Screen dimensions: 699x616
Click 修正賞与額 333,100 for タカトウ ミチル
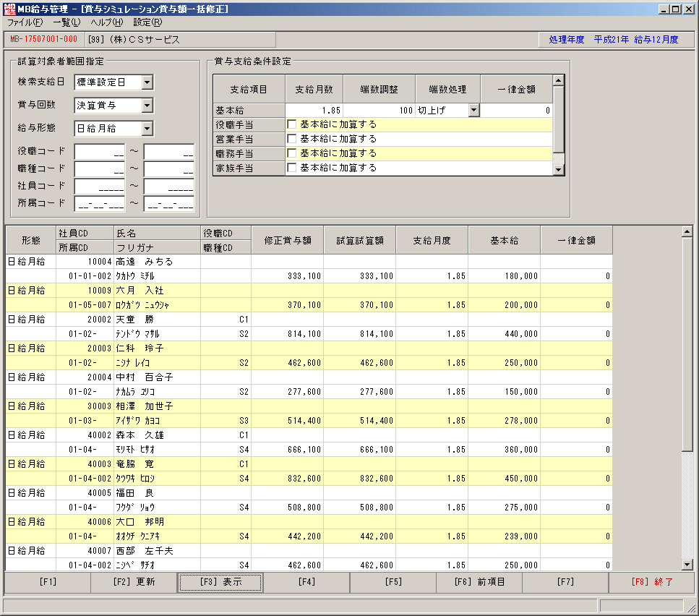pyautogui.click(x=288, y=276)
